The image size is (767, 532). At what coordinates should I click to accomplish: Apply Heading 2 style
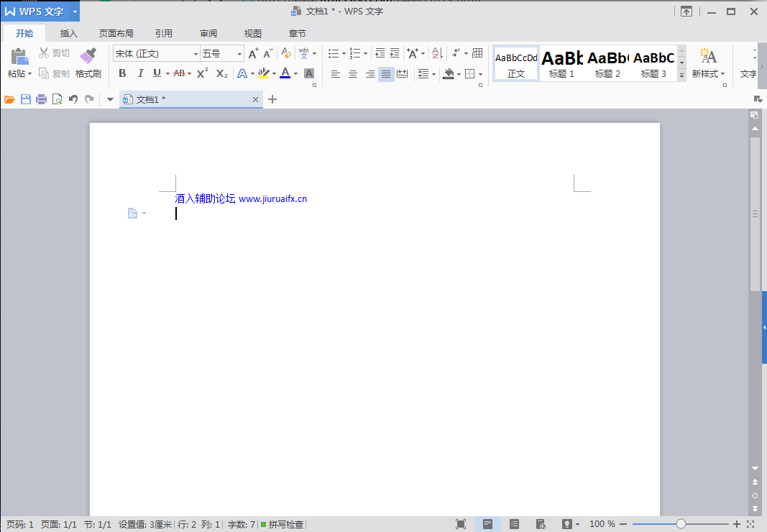click(x=607, y=64)
